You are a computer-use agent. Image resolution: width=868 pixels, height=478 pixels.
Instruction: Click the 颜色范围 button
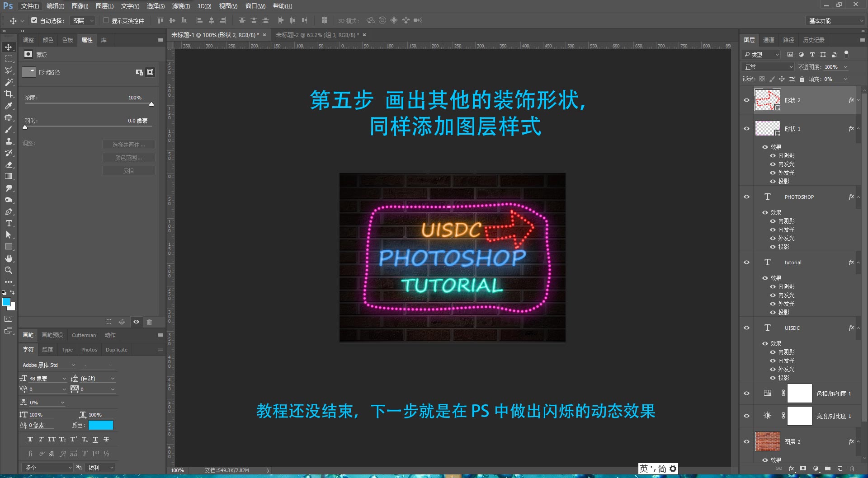coord(129,158)
